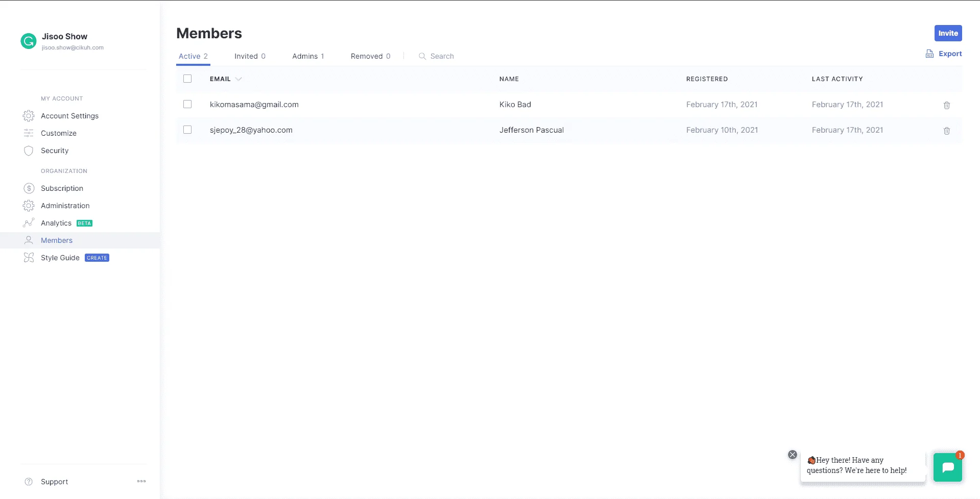Click the Export link

pos(950,54)
